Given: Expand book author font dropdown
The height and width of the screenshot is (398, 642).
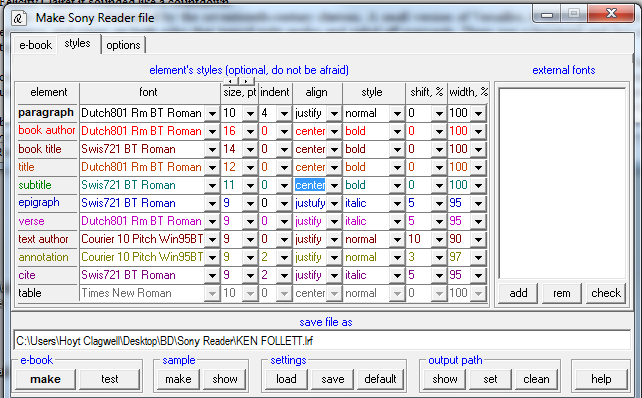Looking at the screenshot, I should click(x=212, y=131).
